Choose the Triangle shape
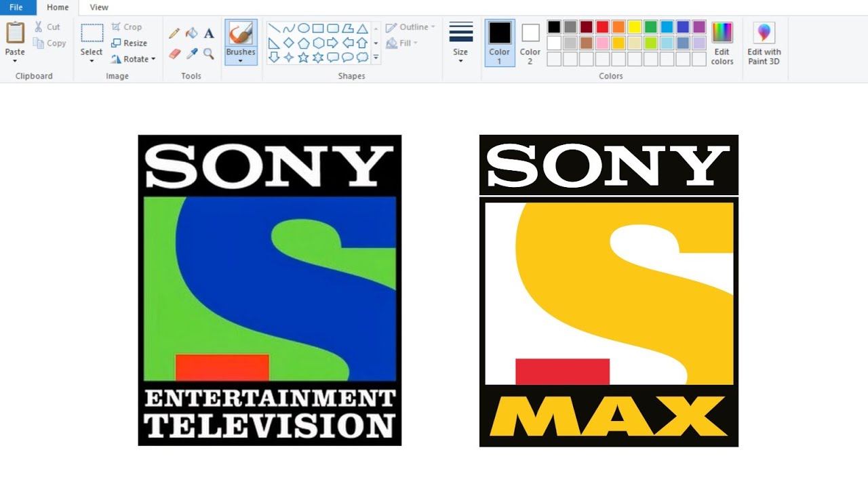The height and width of the screenshot is (488, 868). pos(363,28)
